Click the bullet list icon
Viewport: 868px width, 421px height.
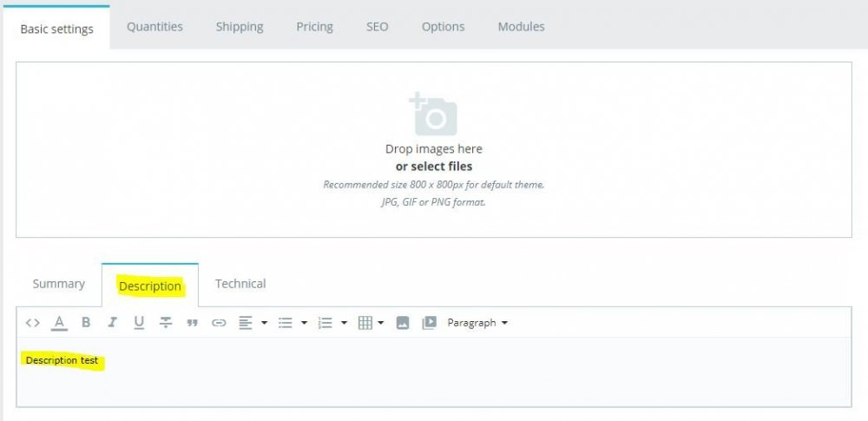click(285, 322)
